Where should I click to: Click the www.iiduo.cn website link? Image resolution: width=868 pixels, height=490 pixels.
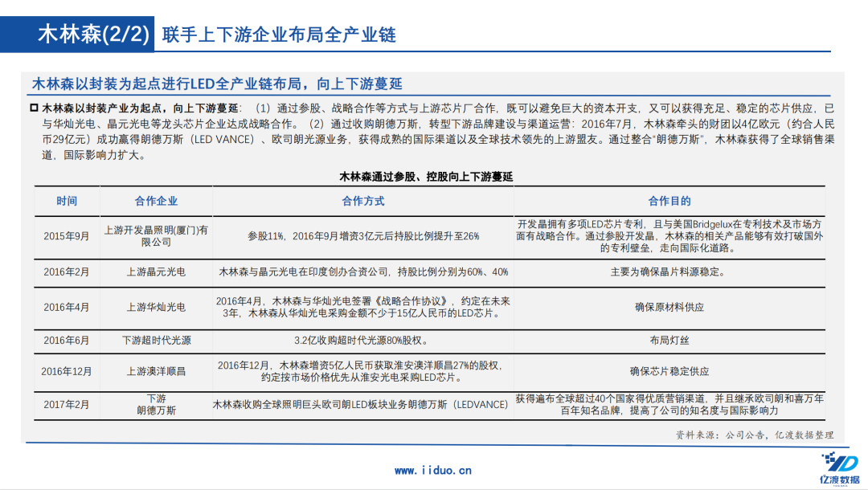pyautogui.click(x=433, y=471)
